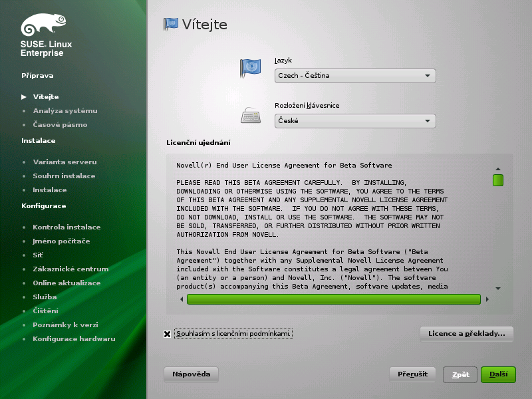Click the Instalace section heading
Image resolution: width=532 pixels, height=399 pixels.
tap(39, 141)
